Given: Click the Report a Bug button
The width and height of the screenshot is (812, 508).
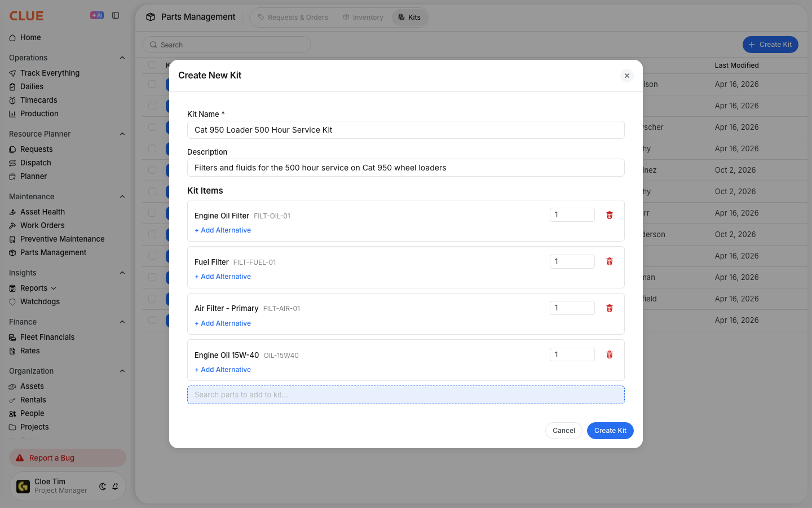Looking at the screenshot, I should [68, 458].
